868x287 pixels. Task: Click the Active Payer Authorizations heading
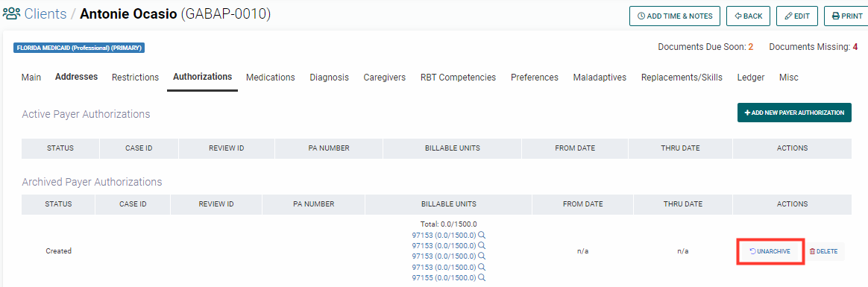[x=86, y=115]
